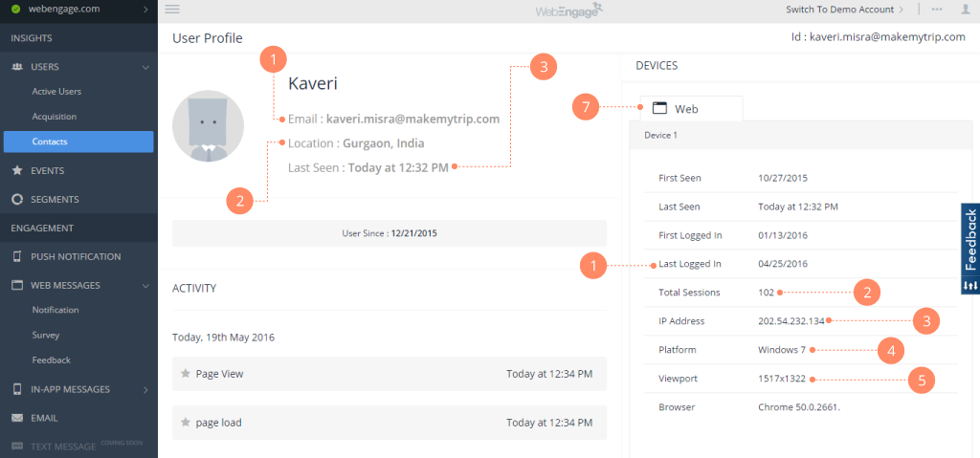Click the Segments menu label
The height and width of the screenshot is (458, 980).
(x=55, y=199)
